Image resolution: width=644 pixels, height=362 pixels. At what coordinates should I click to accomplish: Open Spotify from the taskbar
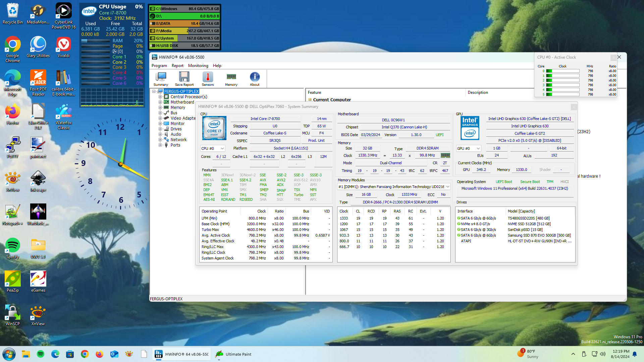point(41,354)
